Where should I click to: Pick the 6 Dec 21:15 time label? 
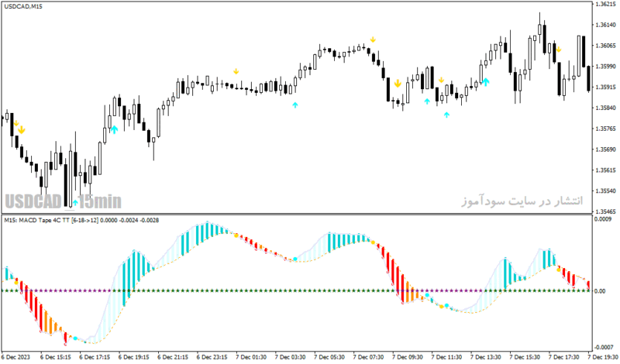173,357
